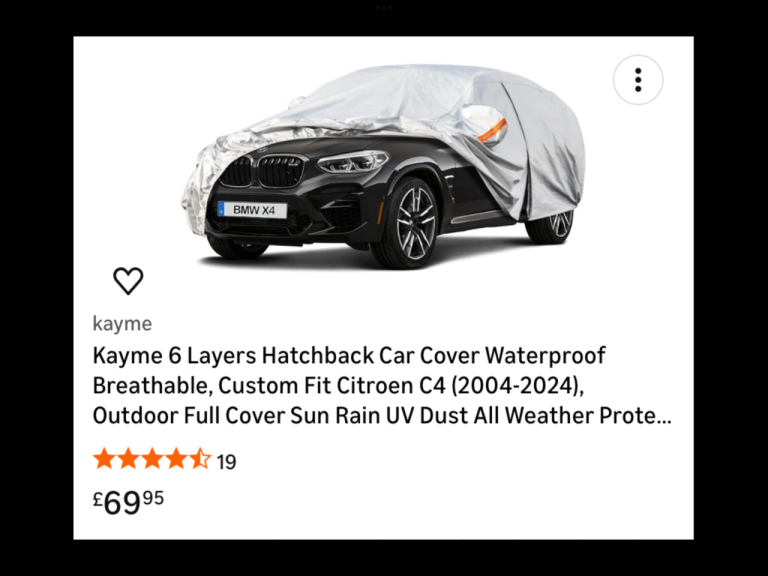This screenshot has height=576, width=768.
Task: Tap the heart icon to save item
Action: (128, 281)
